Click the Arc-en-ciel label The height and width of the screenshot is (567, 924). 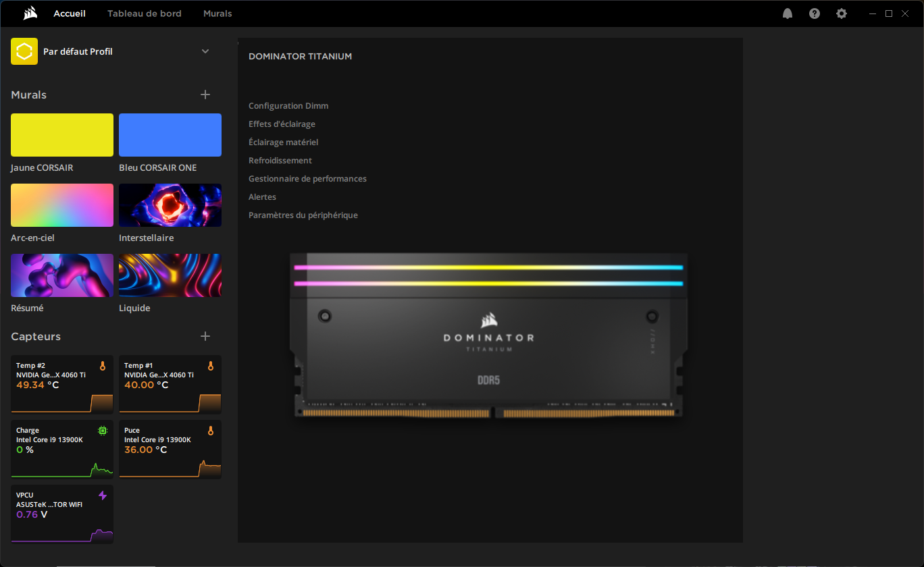tap(32, 238)
